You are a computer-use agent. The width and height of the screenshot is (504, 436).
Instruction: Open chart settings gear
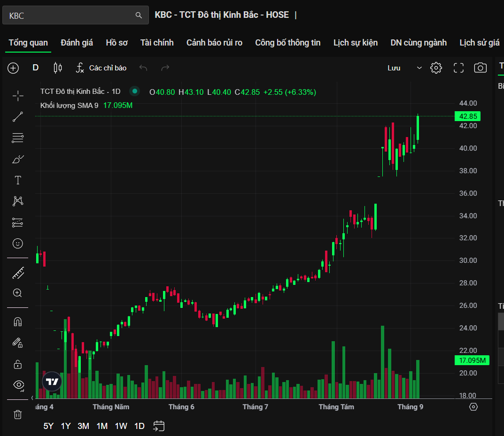pos(436,68)
